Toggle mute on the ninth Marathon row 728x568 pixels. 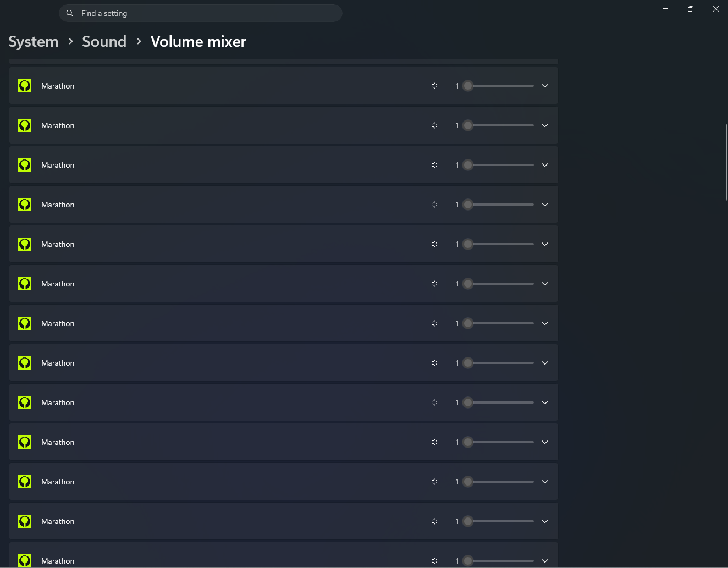pyautogui.click(x=434, y=402)
